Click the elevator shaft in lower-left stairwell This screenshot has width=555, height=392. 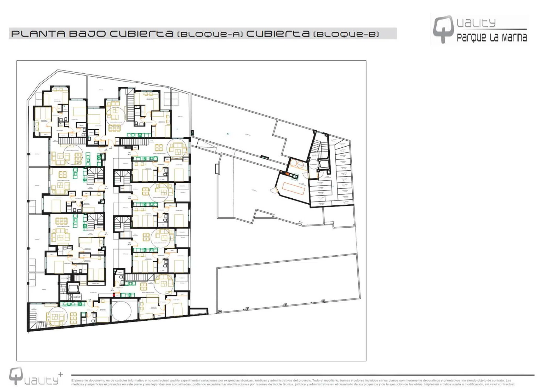[73, 288]
